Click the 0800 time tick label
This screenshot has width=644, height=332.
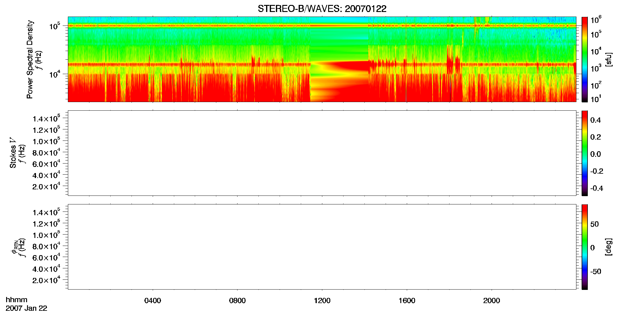pos(238,301)
